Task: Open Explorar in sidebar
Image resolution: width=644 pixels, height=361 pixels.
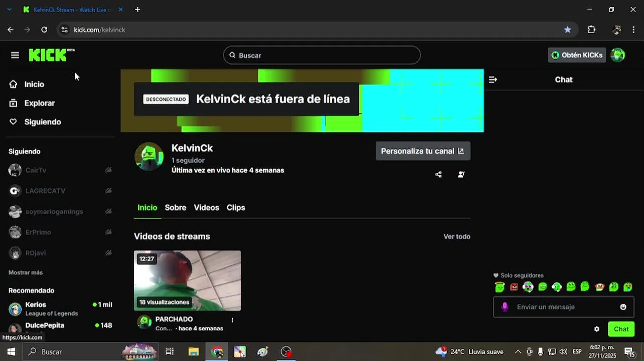Action: pos(40,103)
